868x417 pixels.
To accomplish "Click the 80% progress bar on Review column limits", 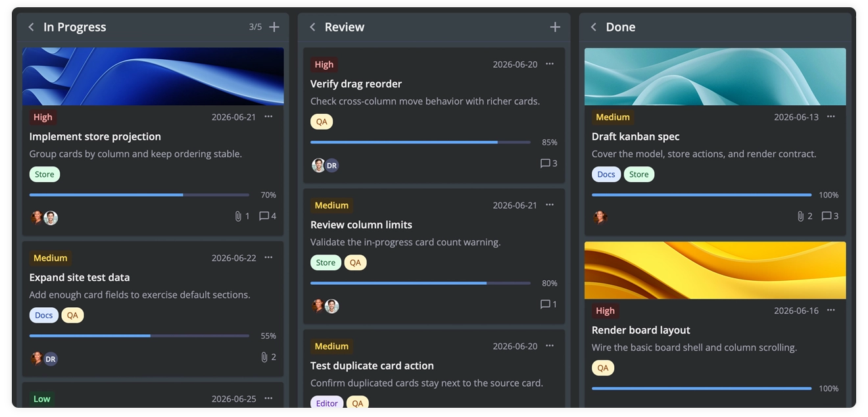I will (x=420, y=283).
